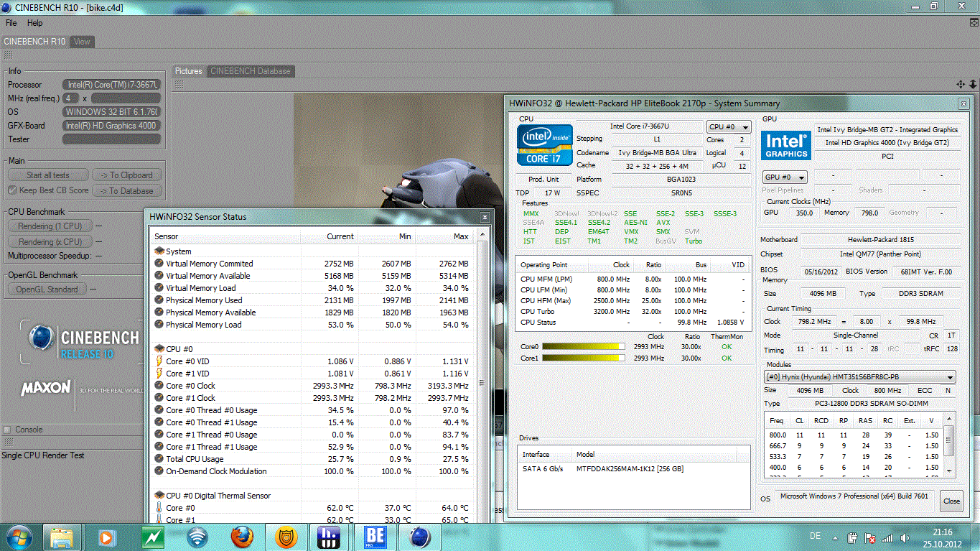Launch Windows Media Player from the taskbar
Screen dimensions: 980x551
pyautogui.click(x=106, y=537)
